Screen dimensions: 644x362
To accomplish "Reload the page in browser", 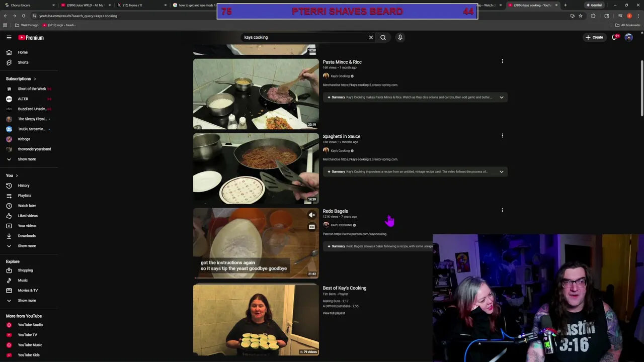I will [x=23, y=16].
